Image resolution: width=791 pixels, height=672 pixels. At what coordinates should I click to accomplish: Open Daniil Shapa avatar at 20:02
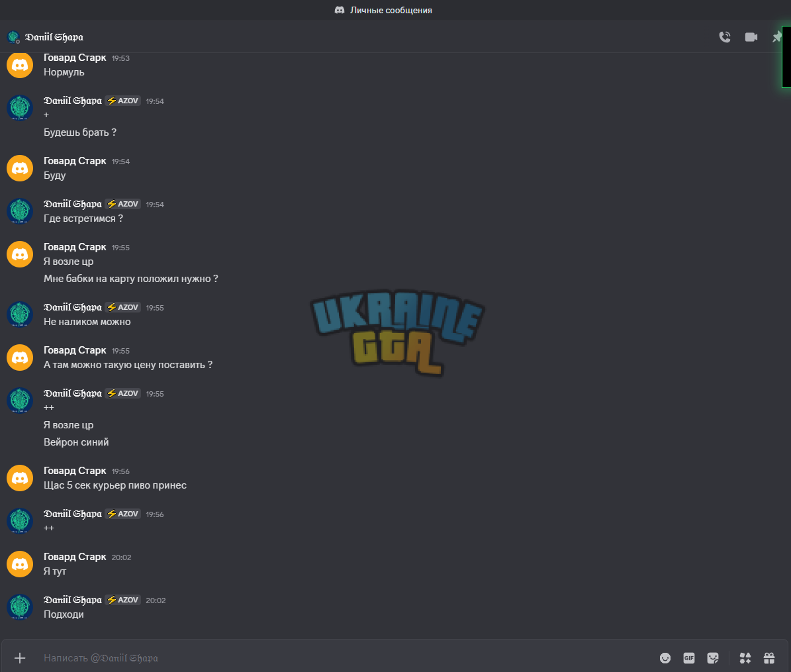[x=20, y=607]
